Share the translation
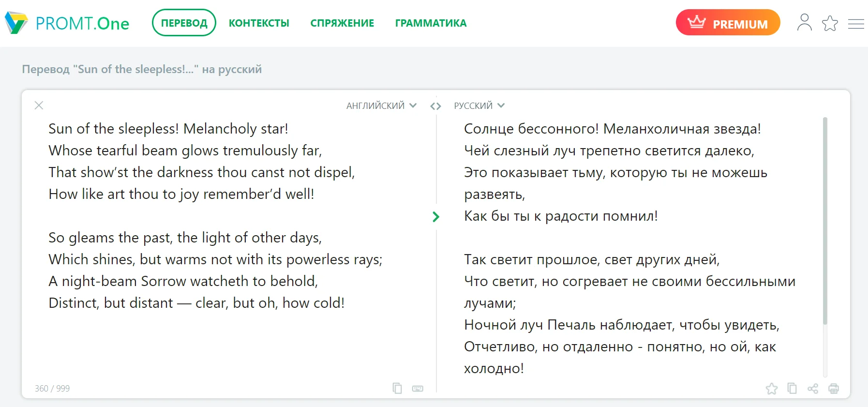The image size is (868, 407). click(813, 389)
